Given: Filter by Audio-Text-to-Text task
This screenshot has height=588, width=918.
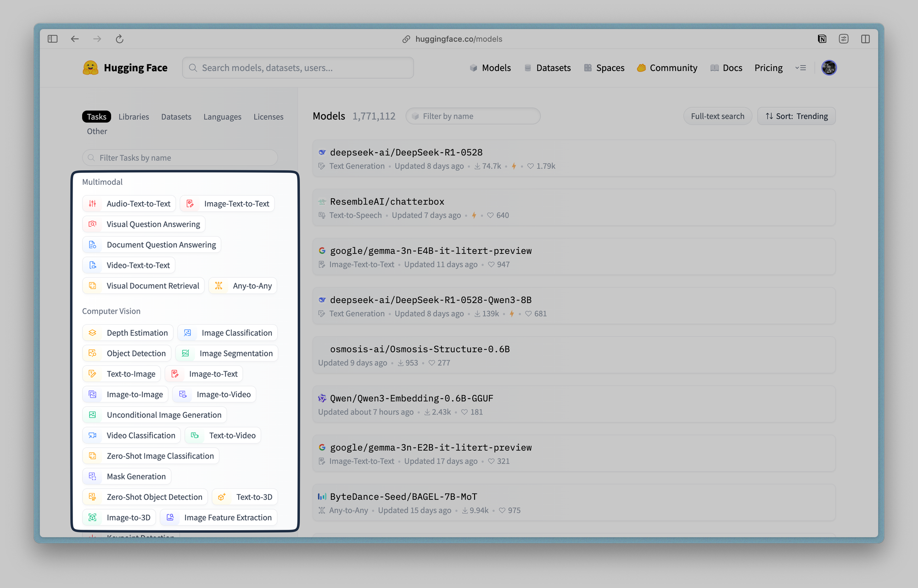Looking at the screenshot, I should (x=129, y=204).
